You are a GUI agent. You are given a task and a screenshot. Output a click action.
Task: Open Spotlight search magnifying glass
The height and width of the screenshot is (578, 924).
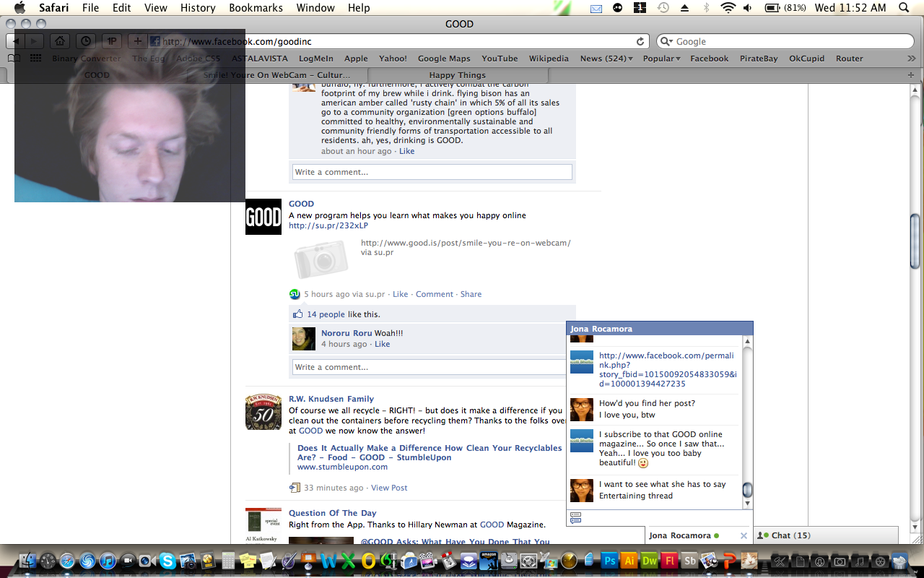903,8
